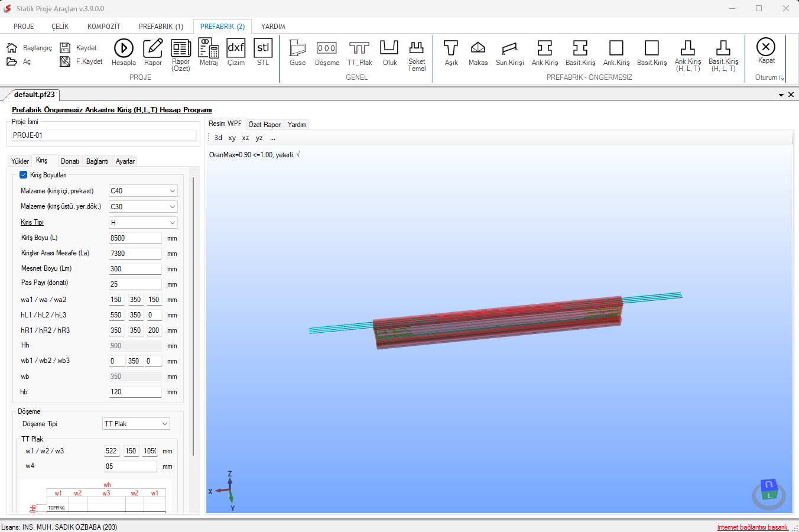
Task: Open the Rapor report tool
Action: click(x=152, y=52)
